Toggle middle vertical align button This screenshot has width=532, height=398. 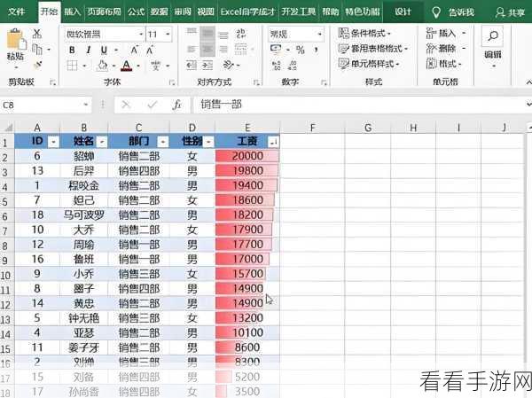(x=207, y=33)
